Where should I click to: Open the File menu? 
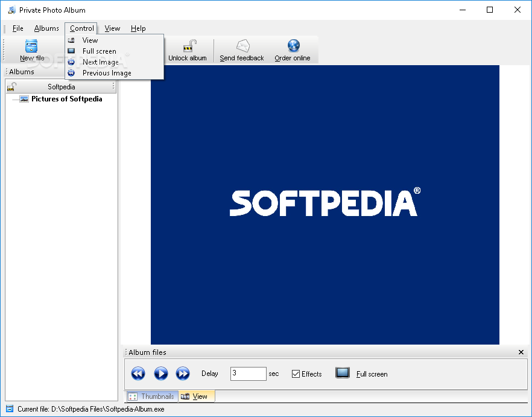pyautogui.click(x=17, y=28)
